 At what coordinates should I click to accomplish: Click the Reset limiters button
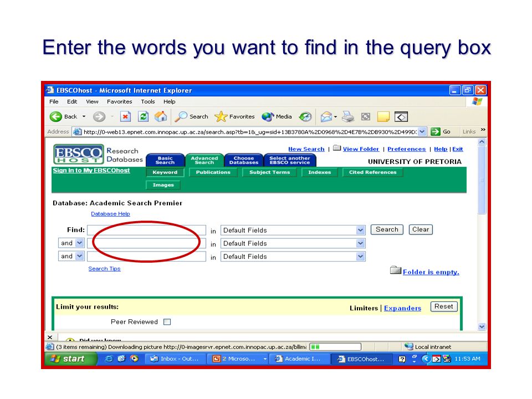click(x=444, y=306)
